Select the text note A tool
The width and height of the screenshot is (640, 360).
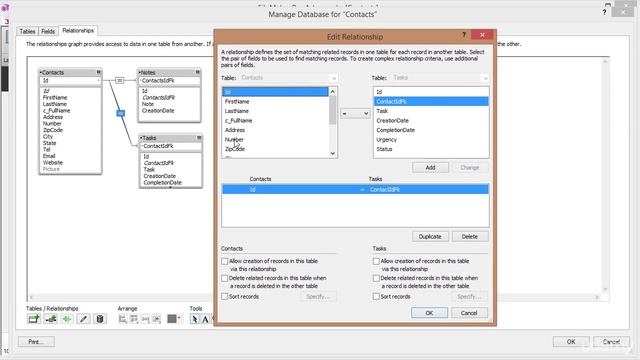(205, 319)
